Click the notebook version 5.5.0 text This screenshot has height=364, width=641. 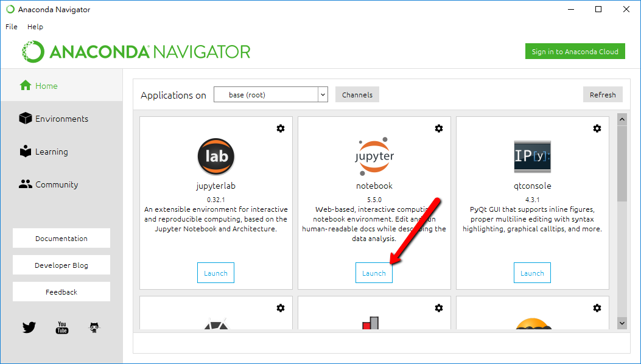pos(374,200)
